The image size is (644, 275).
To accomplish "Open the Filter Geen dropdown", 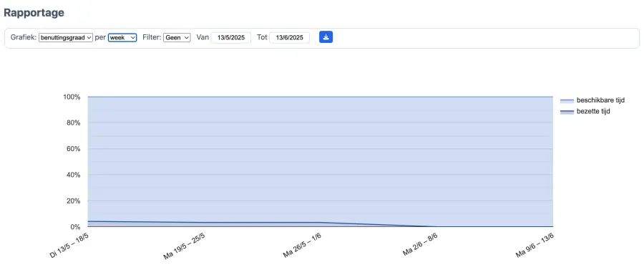I will [x=177, y=37].
